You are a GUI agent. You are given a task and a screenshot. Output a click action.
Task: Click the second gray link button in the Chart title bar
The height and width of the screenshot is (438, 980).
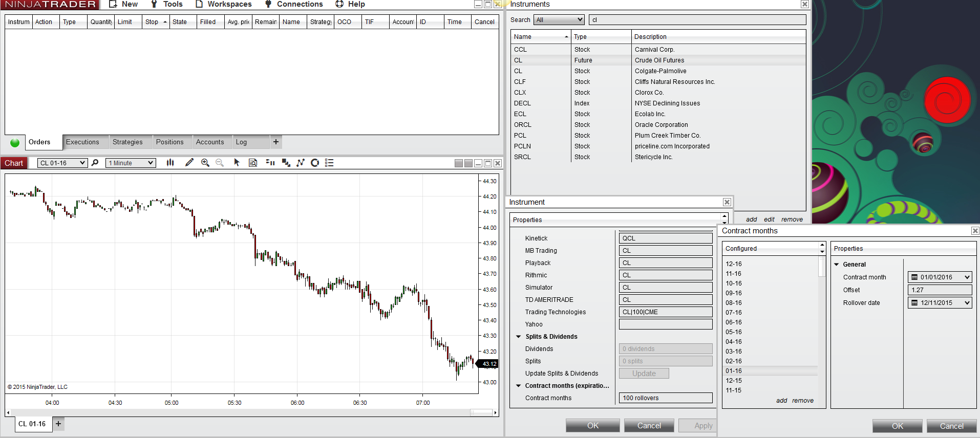(x=468, y=163)
